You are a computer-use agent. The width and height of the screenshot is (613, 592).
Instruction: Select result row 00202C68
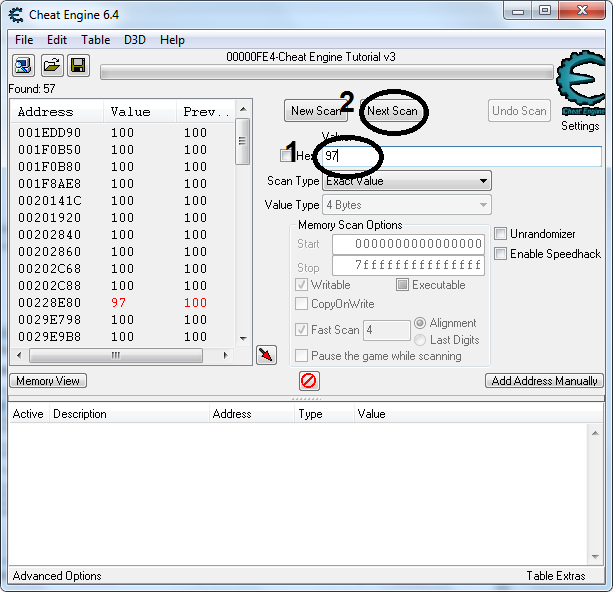point(123,269)
